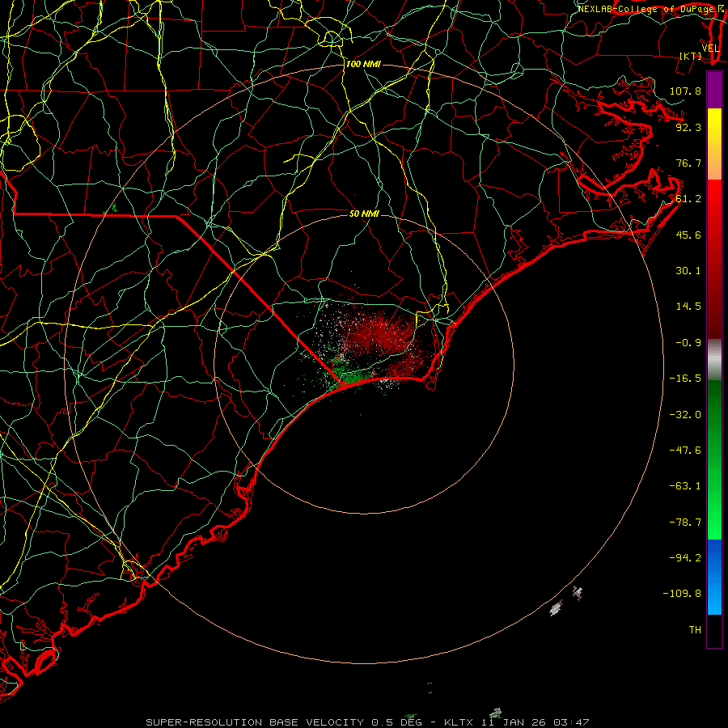Image resolution: width=728 pixels, height=728 pixels.
Task: Select the 76.7 legend value
Action: (688, 163)
